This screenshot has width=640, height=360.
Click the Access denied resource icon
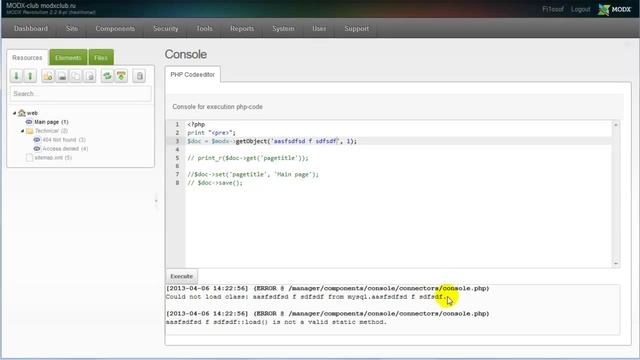tap(37, 149)
